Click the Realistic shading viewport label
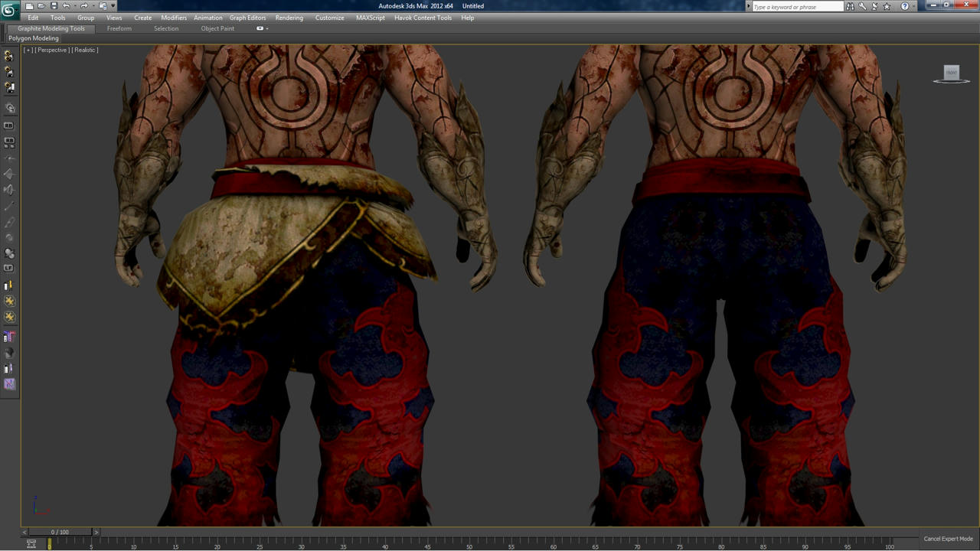 pyautogui.click(x=85, y=50)
